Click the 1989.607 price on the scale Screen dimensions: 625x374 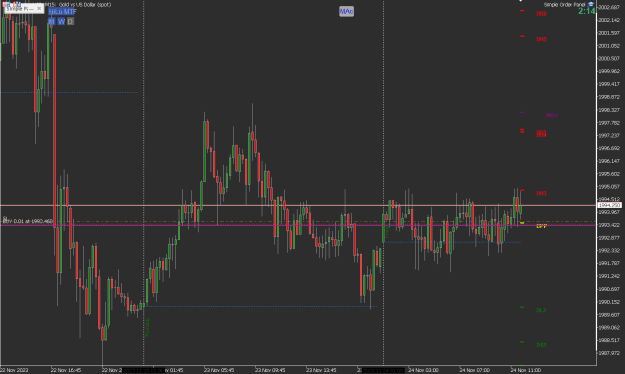pyautogui.click(x=609, y=315)
